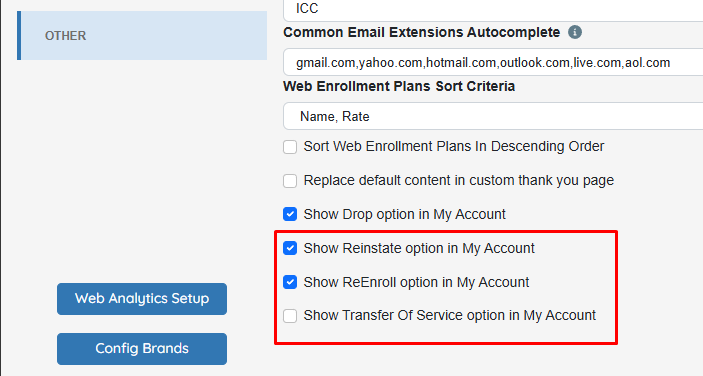Tick the Replace default content checkbox

pos(290,181)
